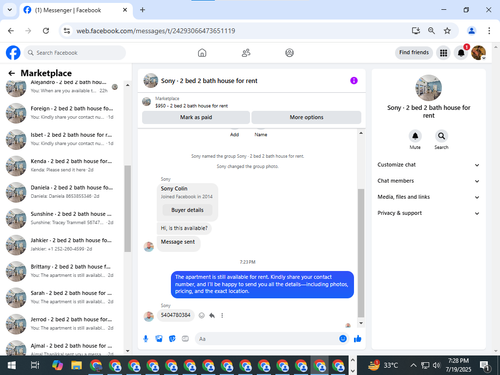Open the taskbar clock 7:28 PM
This screenshot has width=500, height=375.
458,365
